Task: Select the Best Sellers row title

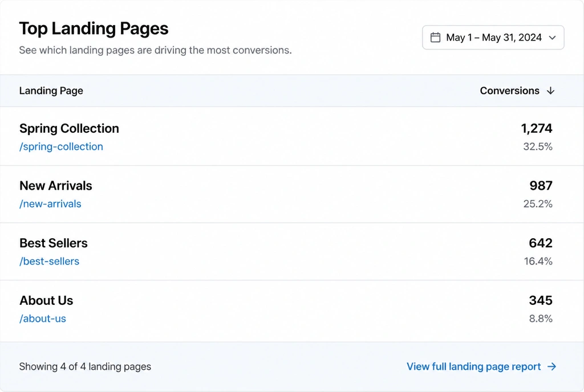Action: click(x=53, y=243)
